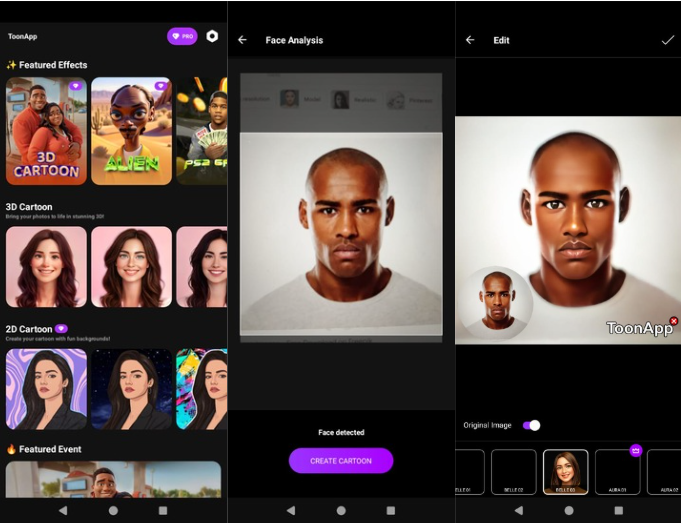Image resolution: width=681 pixels, height=523 pixels.
Task: Click the 3D Cartoon section heading
Action: pyautogui.click(x=29, y=207)
